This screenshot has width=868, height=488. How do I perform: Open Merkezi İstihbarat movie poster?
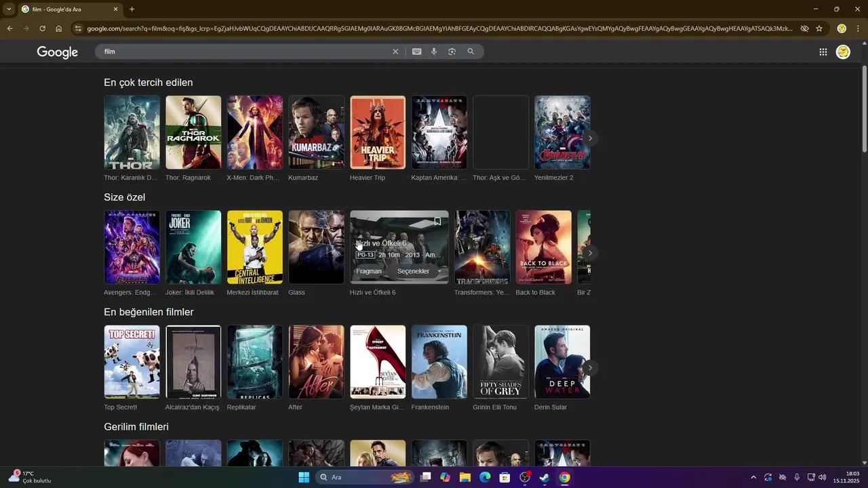click(255, 247)
